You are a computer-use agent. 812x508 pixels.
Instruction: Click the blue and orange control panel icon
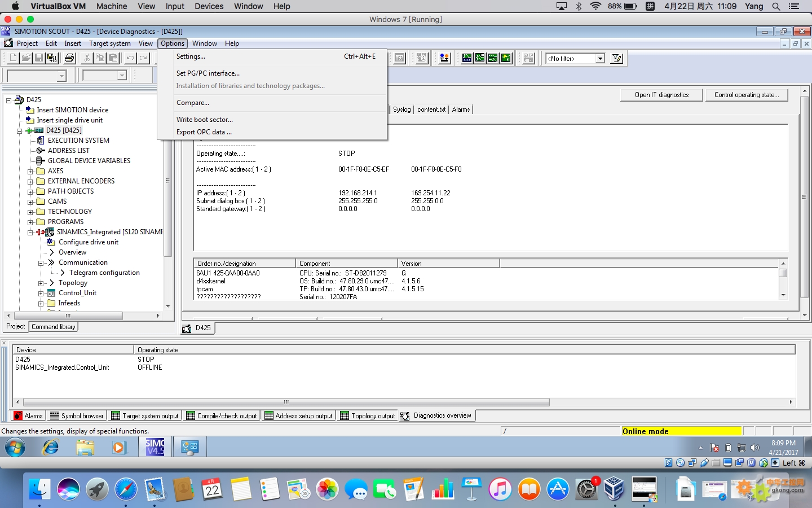tap(445, 58)
